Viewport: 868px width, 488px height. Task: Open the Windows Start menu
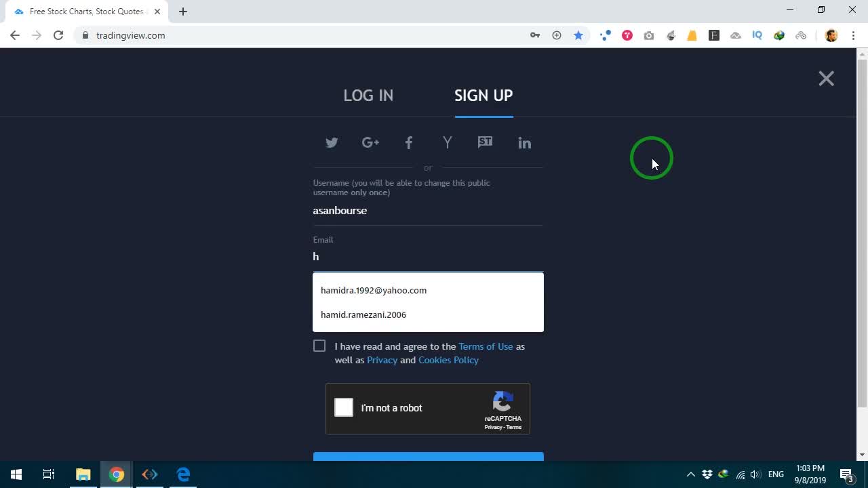point(16,474)
